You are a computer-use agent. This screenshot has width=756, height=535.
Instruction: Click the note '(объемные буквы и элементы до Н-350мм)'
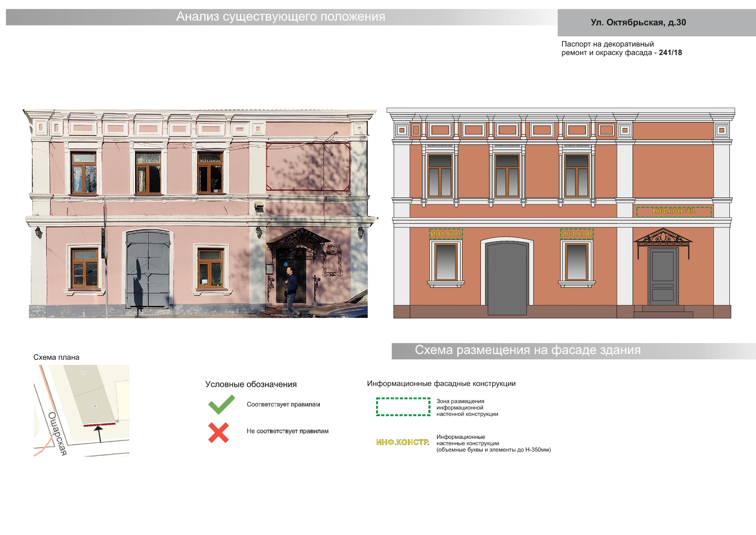click(x=494, y=450)
